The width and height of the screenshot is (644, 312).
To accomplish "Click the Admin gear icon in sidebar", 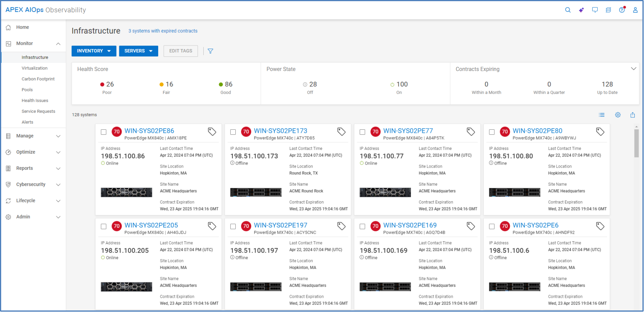I will click(x=8, y=217).
